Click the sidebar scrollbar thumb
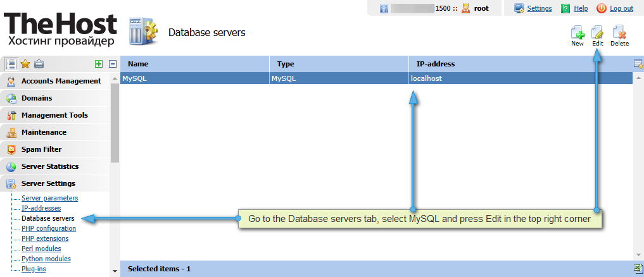This screenshot has width=644, height=277. (115, 122)
